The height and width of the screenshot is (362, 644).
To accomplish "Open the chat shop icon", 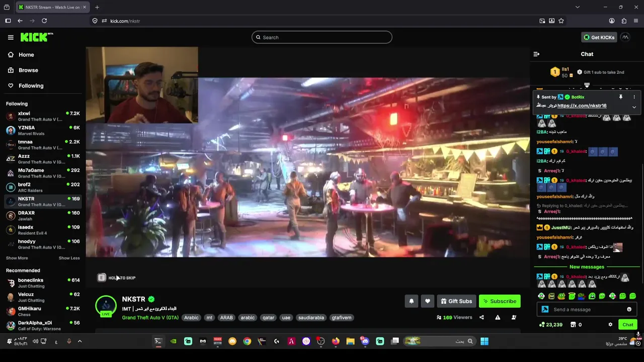I will tap(573, 325).
